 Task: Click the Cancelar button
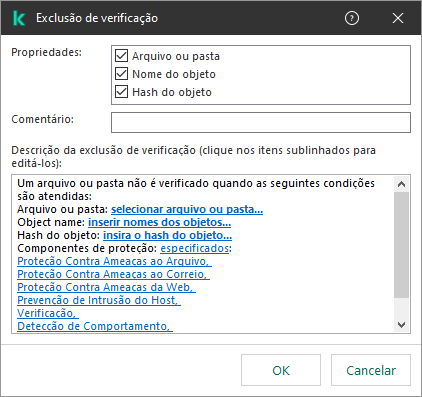pyautogui.click(x=371, y=370)
